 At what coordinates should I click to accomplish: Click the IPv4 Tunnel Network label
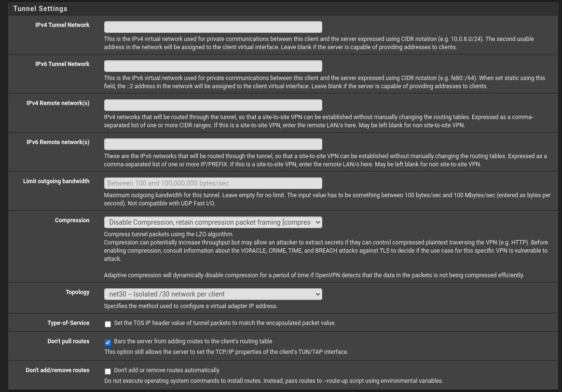tap(62, 25)
